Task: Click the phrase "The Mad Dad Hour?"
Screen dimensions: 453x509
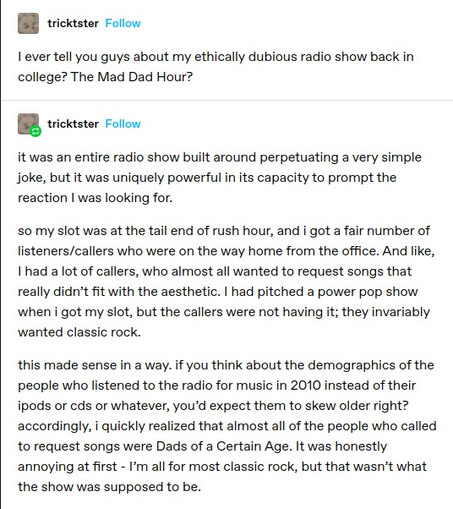Action: pyautogui.click(x=132, y=77)
